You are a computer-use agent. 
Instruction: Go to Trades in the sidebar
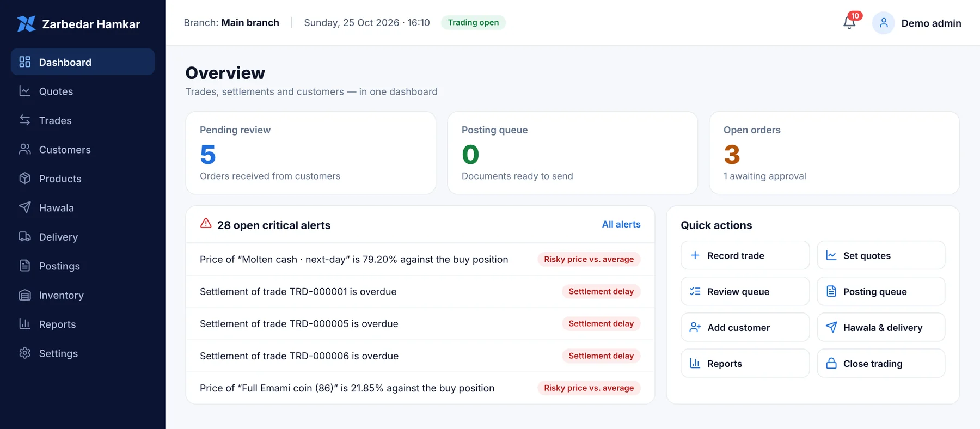pos(83,120)
